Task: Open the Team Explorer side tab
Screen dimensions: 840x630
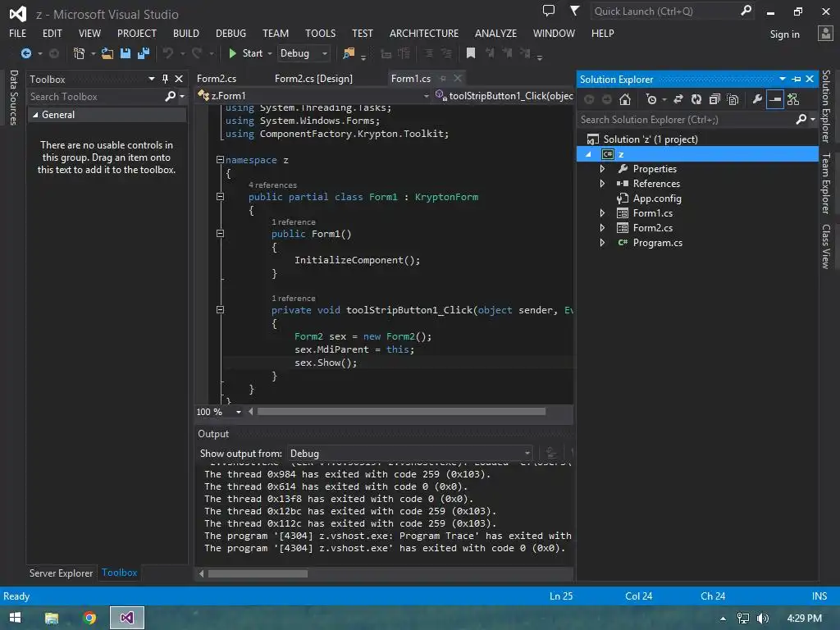Action: [x=825, y=183]
